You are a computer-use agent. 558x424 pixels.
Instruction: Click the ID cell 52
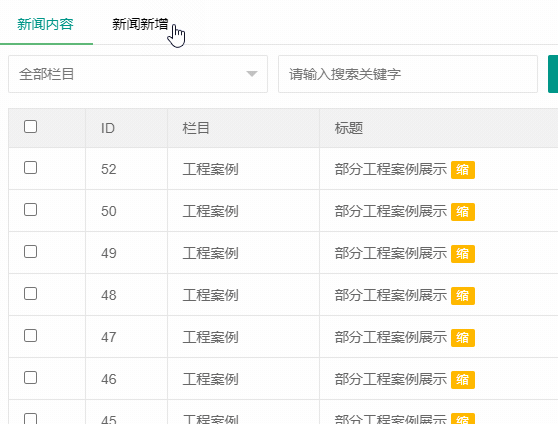point(109,169)
